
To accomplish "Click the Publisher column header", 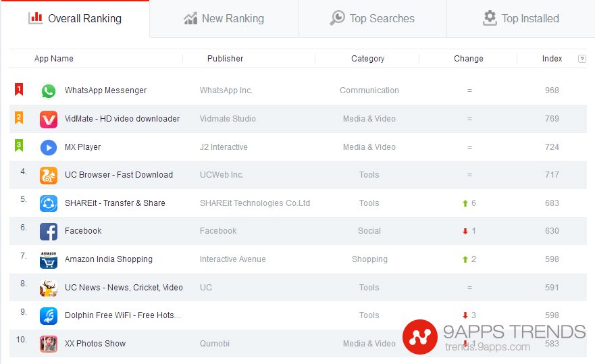I will (x=226, y=59).
